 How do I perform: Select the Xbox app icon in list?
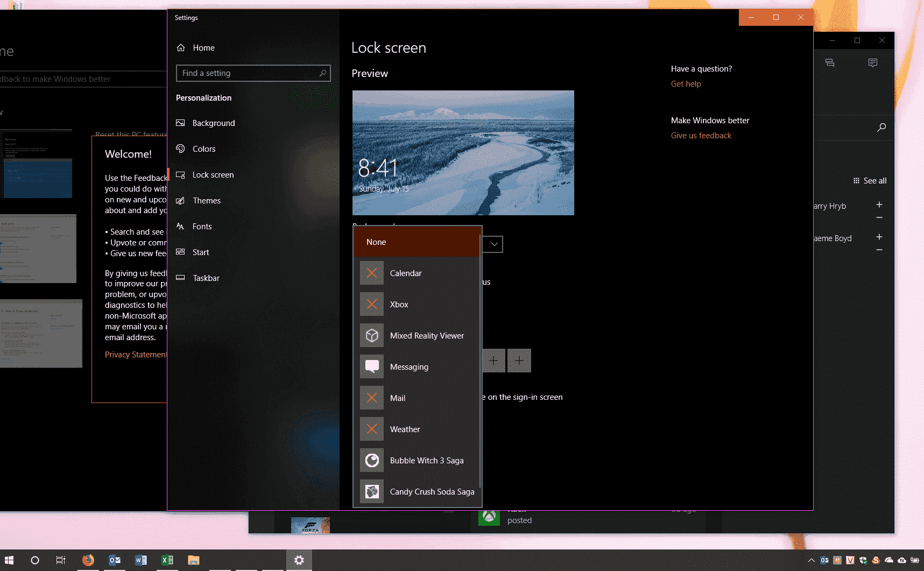372,305
